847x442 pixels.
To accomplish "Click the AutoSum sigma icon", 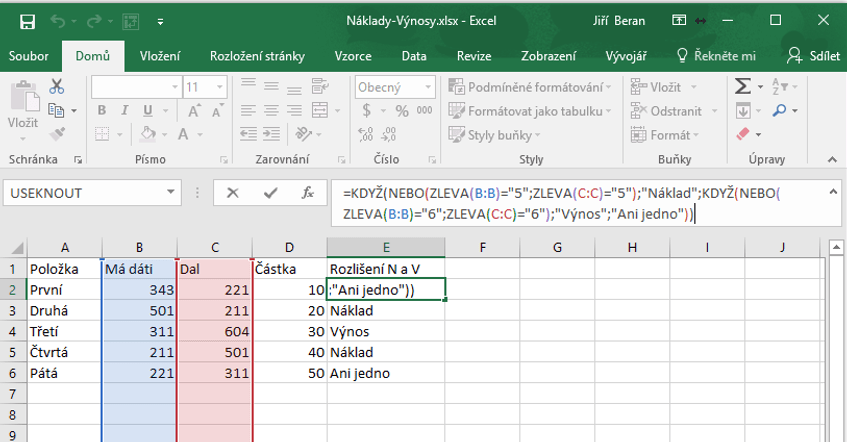I will point(743,87).
